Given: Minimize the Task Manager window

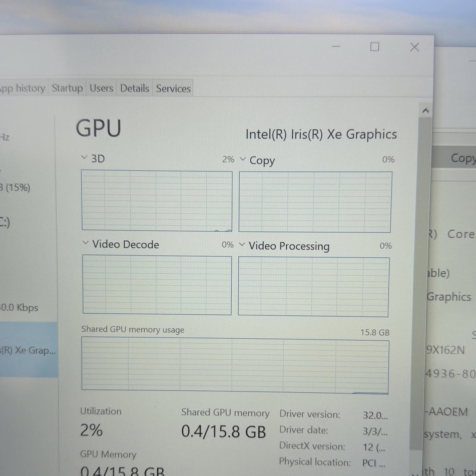Looking at the screenshot, I should click(x=336, y=46).
